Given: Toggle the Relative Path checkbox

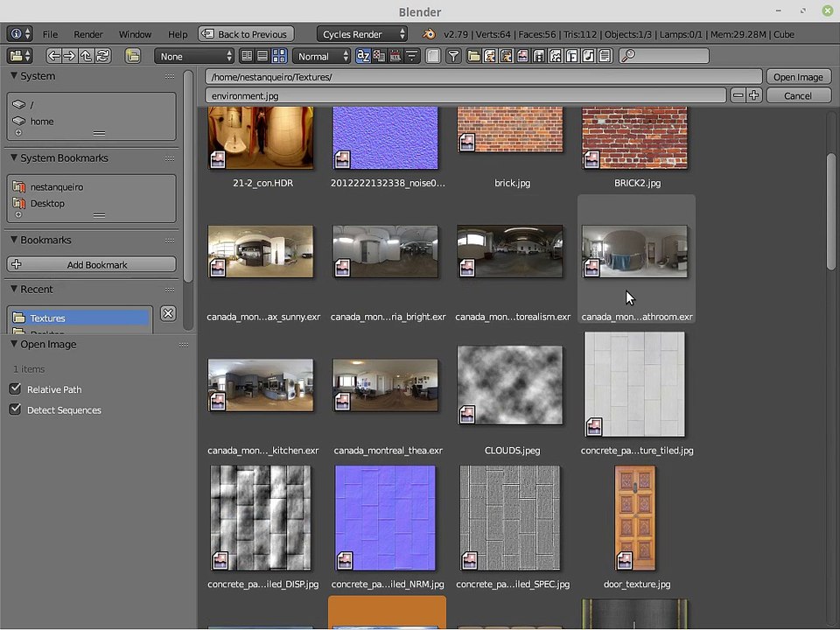Looking at the screenshot, I should point(16,388).
